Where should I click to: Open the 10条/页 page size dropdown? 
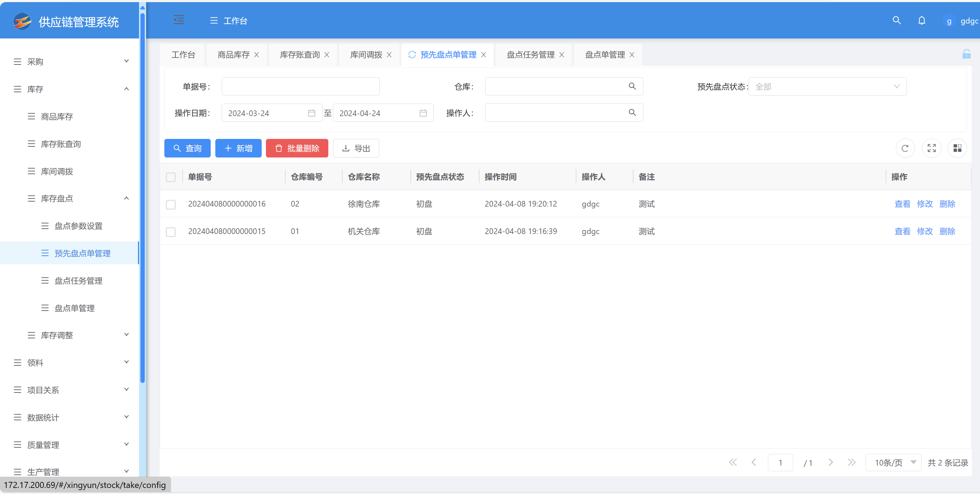pyautogui.click(x=893, y=462)
